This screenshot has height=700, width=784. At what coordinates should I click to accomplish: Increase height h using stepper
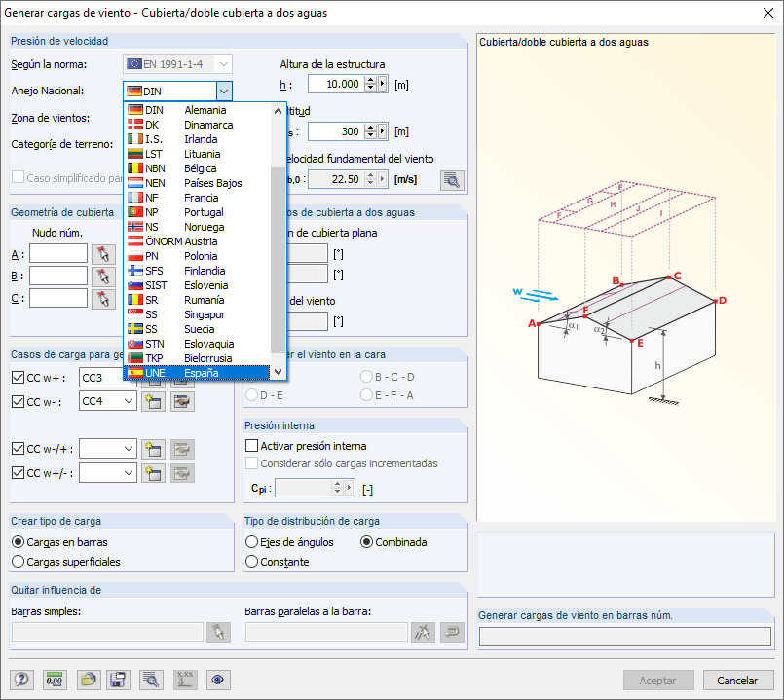pos(370,80)
